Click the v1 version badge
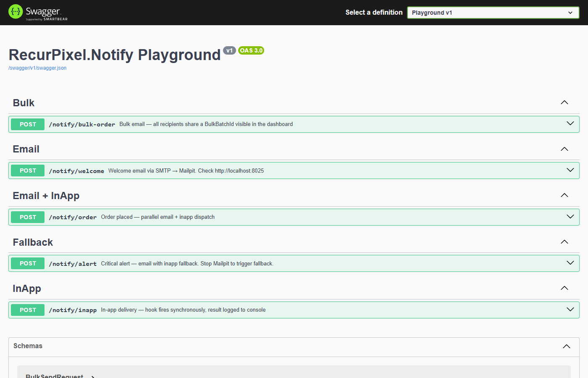Image resolution: width=588 pixels, height=378 pixels. (229, 50)
